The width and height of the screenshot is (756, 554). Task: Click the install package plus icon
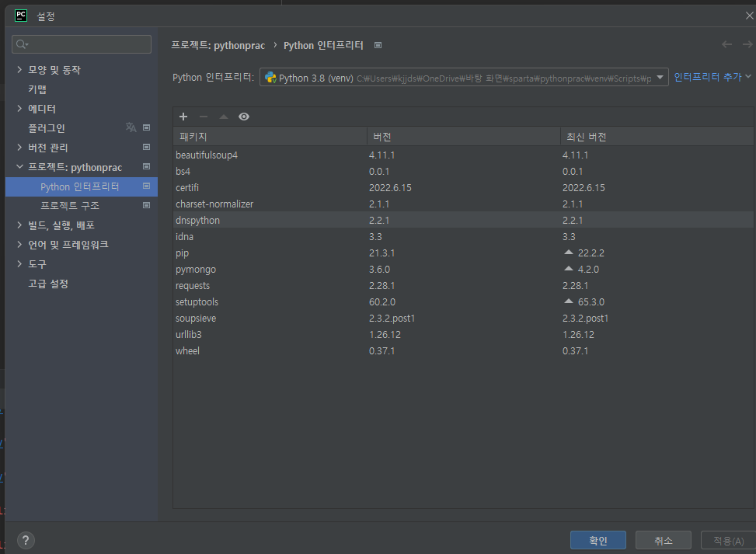click(183, 117)
